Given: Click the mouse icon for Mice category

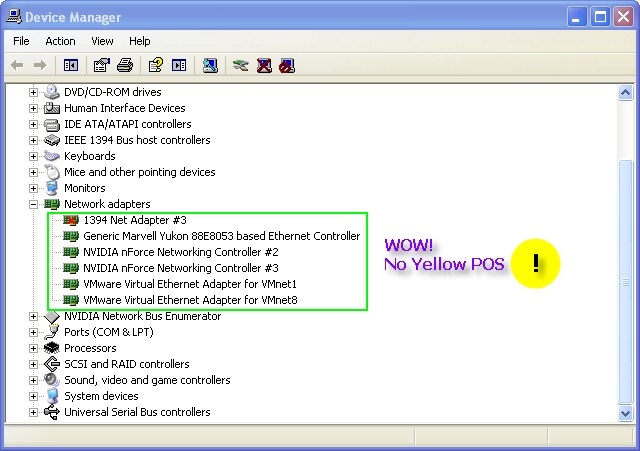Looking at the screenshot, I should pyautogui.click(x=52, y=172).
